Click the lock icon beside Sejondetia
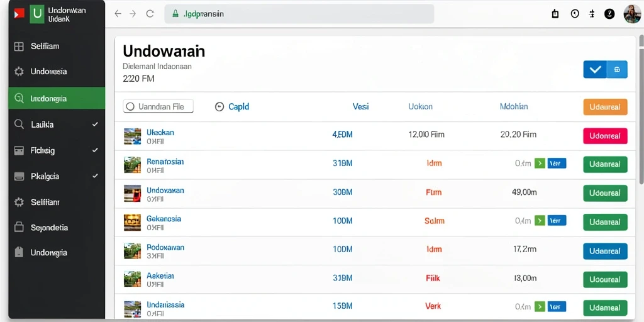The height and width of the screenshot is (322, 644). coord(19,227)
